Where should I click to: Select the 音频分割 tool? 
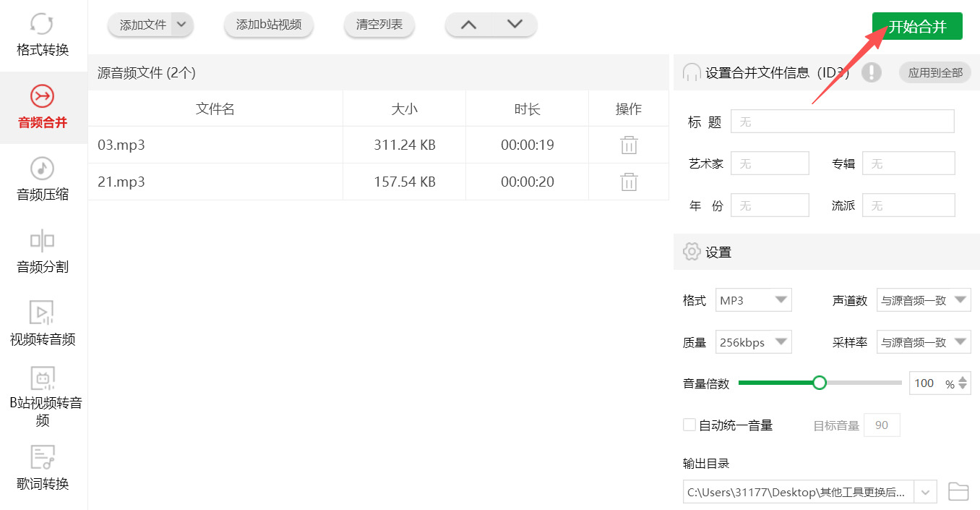(41, 252)
